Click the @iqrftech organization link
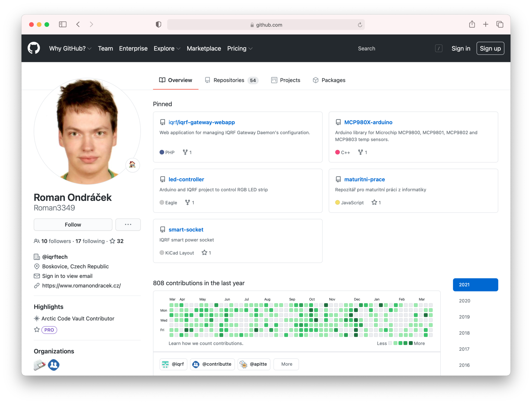532x404 pixels. pos(55,257)
